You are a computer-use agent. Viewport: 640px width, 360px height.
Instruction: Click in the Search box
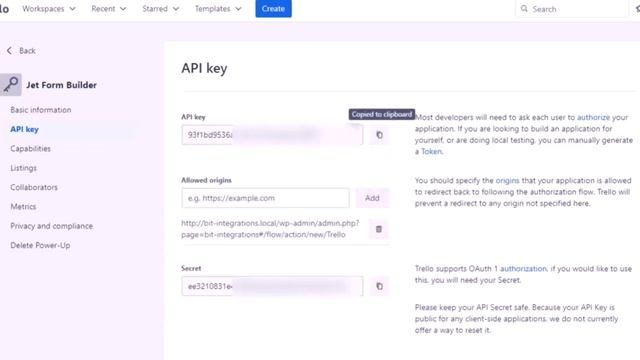pos(571,9)
